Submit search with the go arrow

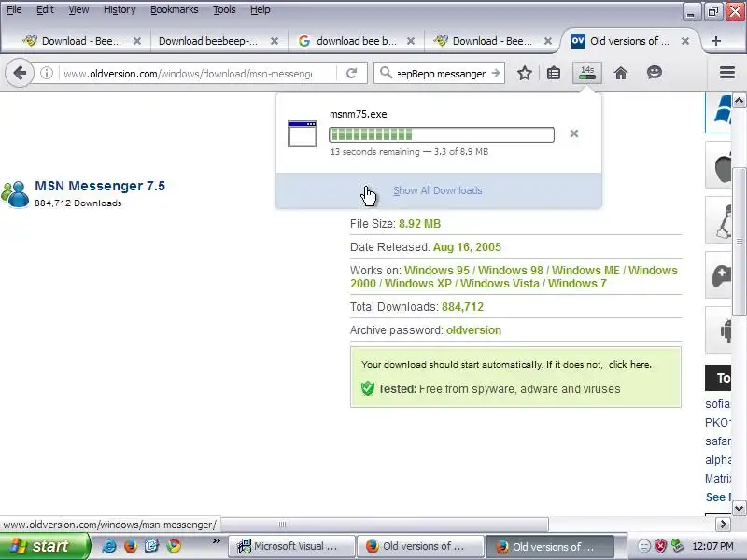point(496,74)
